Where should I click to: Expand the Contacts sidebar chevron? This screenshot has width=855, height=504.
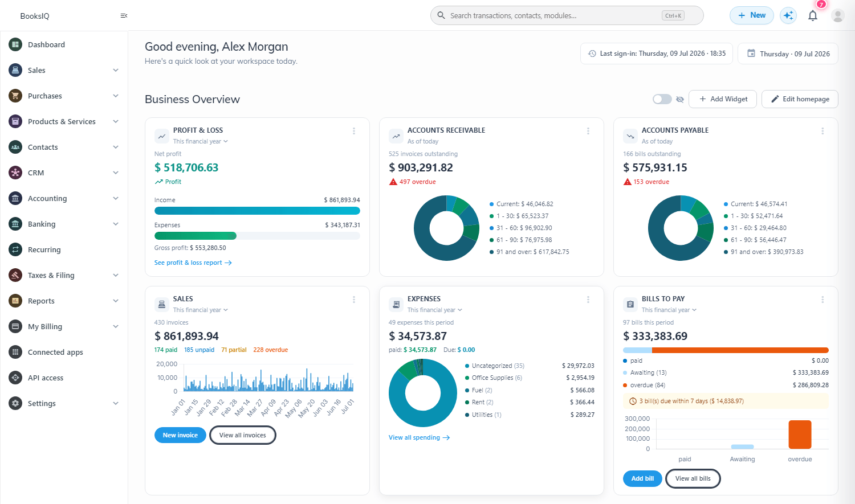click(116, 147)
